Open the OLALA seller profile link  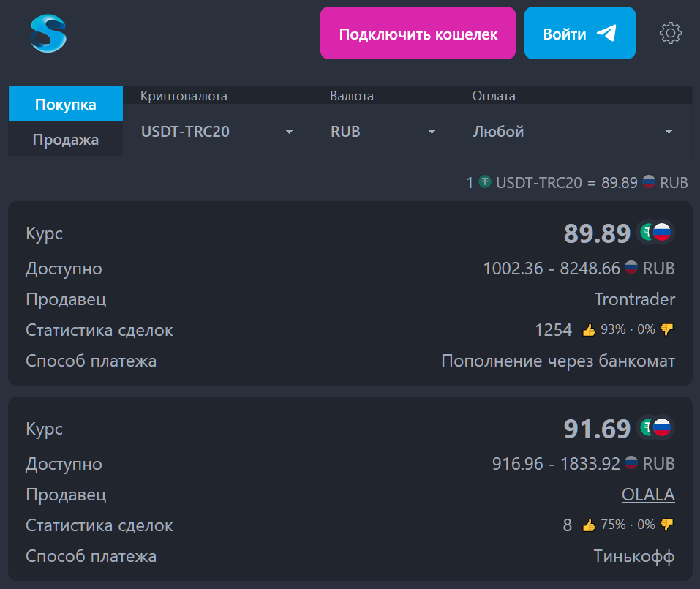(x=648, y=495)
